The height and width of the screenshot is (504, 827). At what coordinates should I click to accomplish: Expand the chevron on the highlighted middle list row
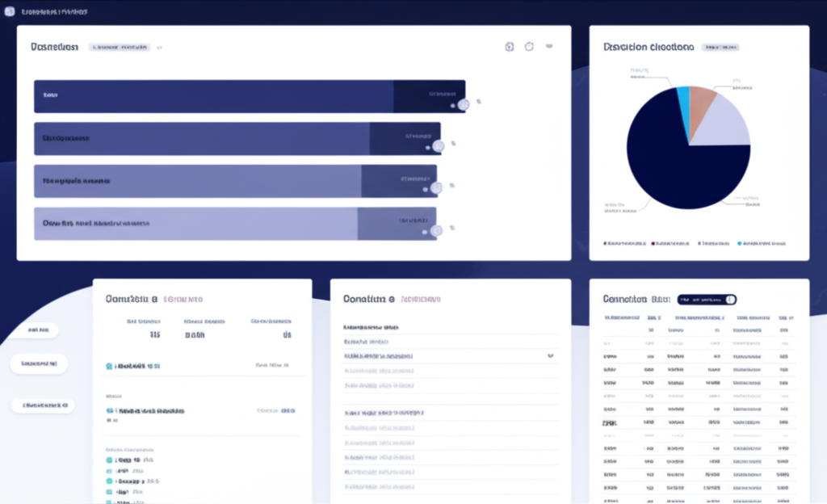551,355
